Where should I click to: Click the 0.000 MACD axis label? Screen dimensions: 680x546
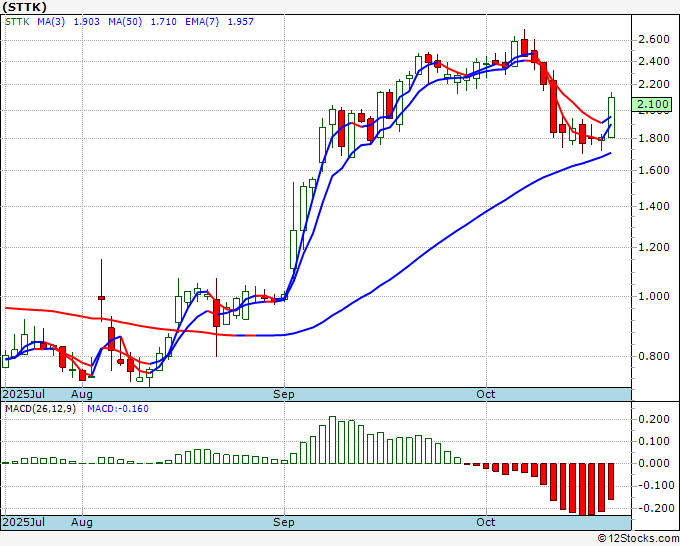tap(654, 464)
